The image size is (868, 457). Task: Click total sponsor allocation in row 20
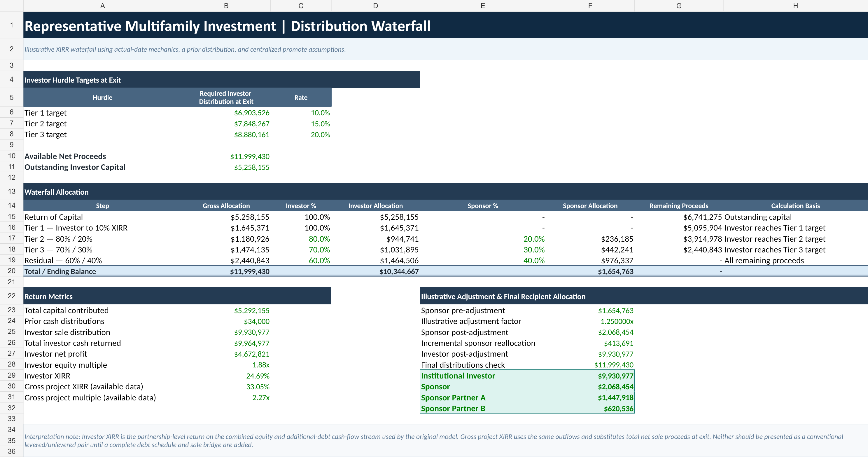coord(616,271)
